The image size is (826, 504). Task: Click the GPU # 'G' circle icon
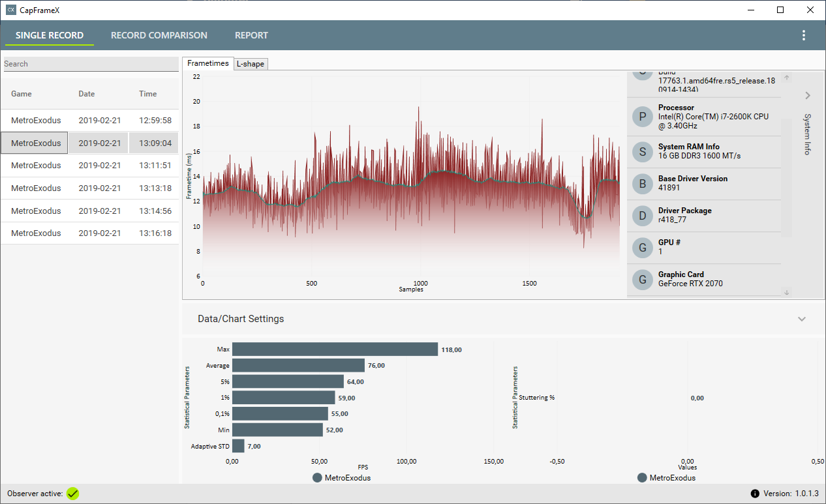coord(643,248)
